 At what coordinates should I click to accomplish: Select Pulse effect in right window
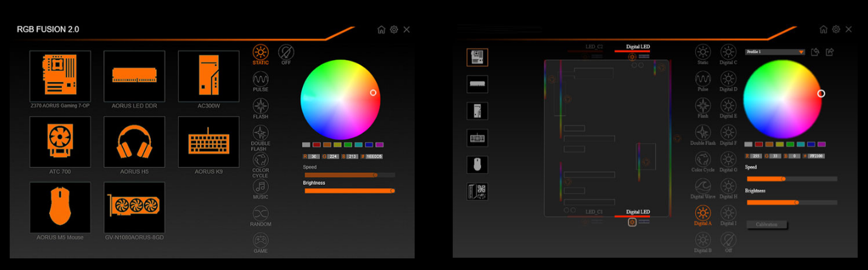point(703,81)
